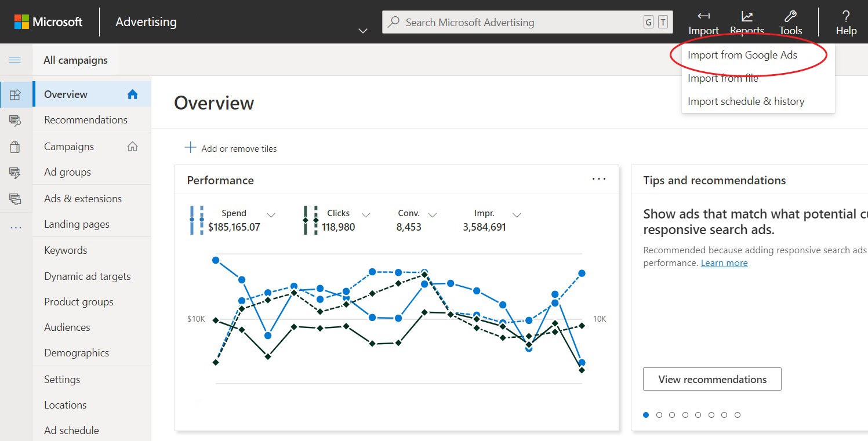The height and width of the screenshot is (441, 868).
Task: Click the All campaigns breadcrumb
Action: 75,60
